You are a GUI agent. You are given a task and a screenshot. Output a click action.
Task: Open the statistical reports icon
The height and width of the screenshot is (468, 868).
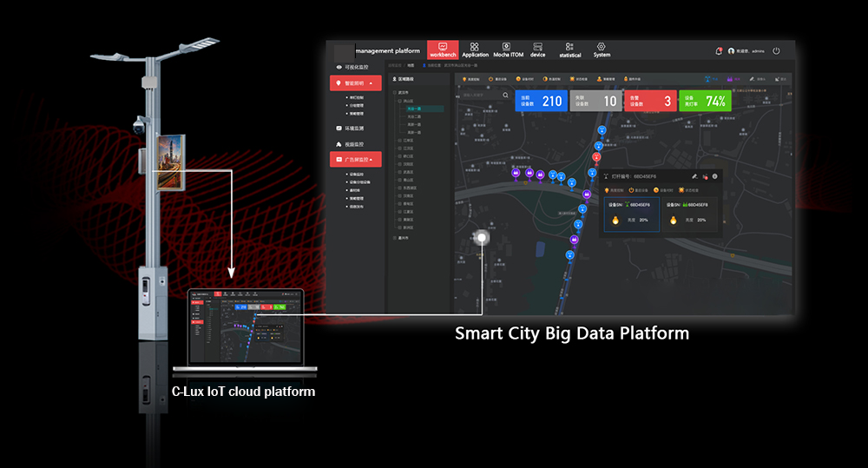(x=569, y=47)
